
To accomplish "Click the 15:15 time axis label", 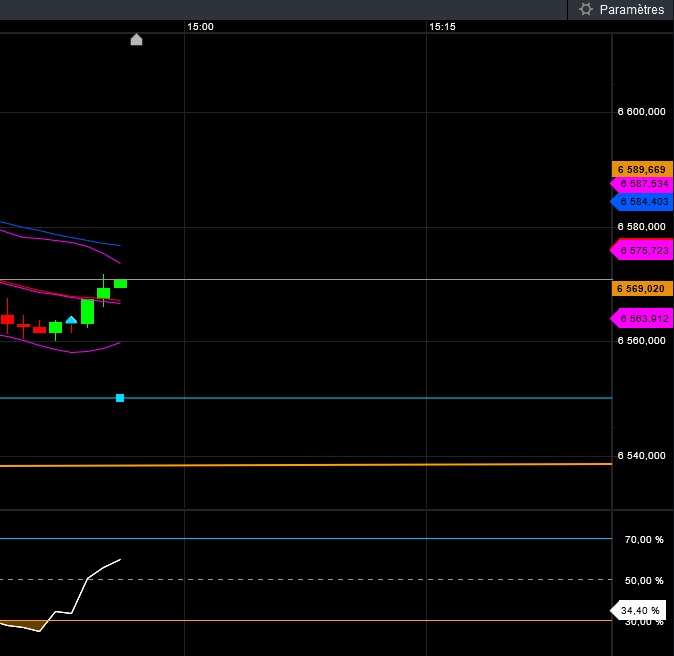I will [x=442, y=27].
